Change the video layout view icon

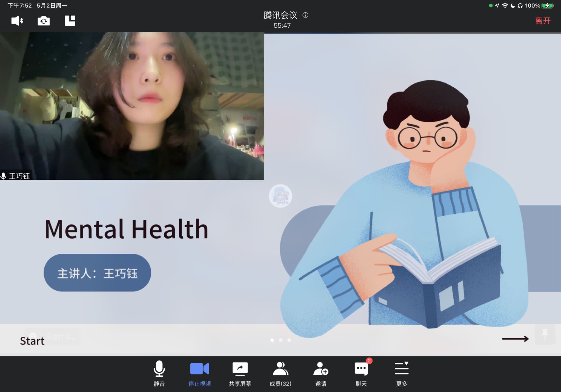pos(70,21)
